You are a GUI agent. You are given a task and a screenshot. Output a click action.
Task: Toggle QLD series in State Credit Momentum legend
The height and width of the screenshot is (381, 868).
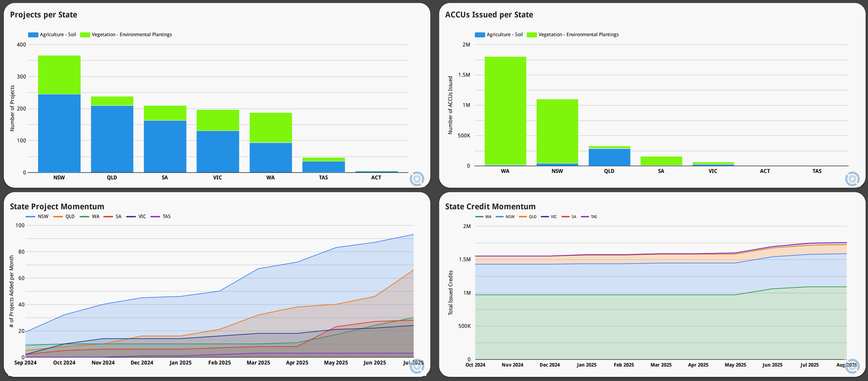tap(528, 217)
